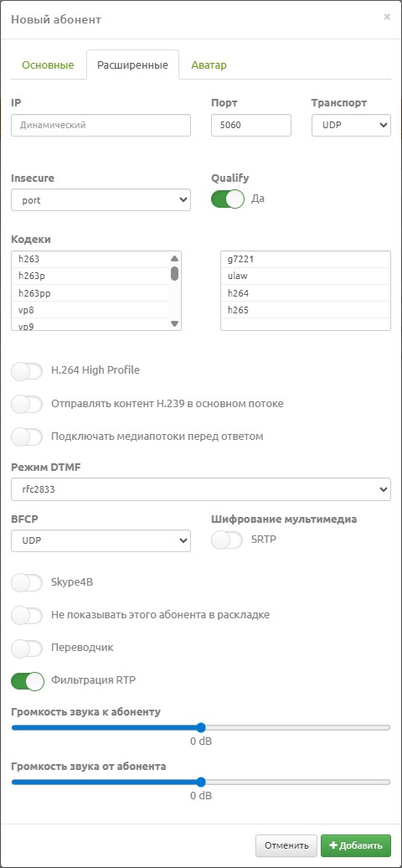Click codec list scroll up arrow
This screenshot has width=402, height=868.
(174, 259)
